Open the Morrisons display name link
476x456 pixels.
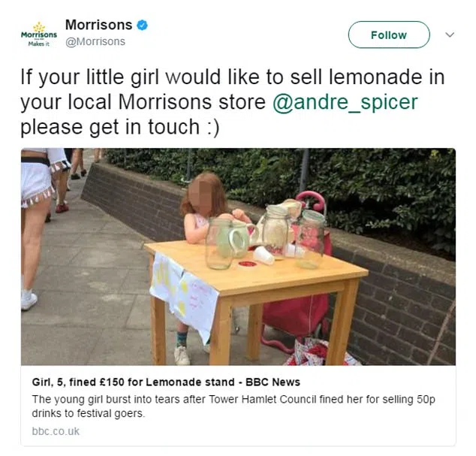click(x=98, y=25)
